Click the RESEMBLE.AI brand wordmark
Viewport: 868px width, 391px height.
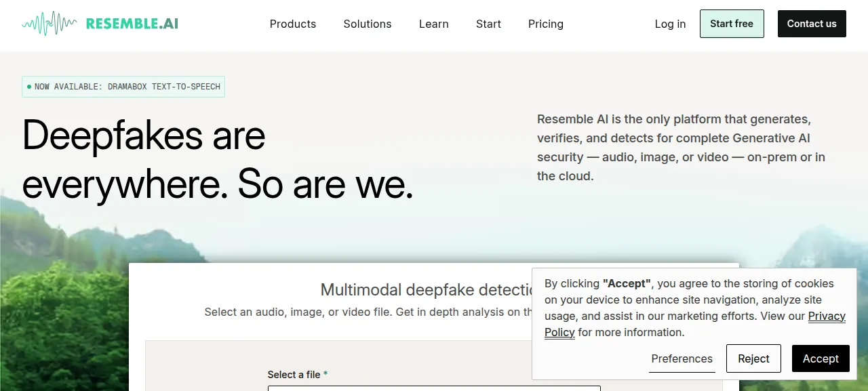[132, 24]
